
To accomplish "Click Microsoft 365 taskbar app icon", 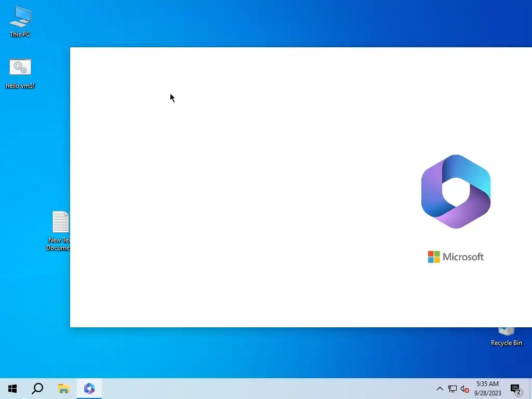I will [x=89, y=389].
